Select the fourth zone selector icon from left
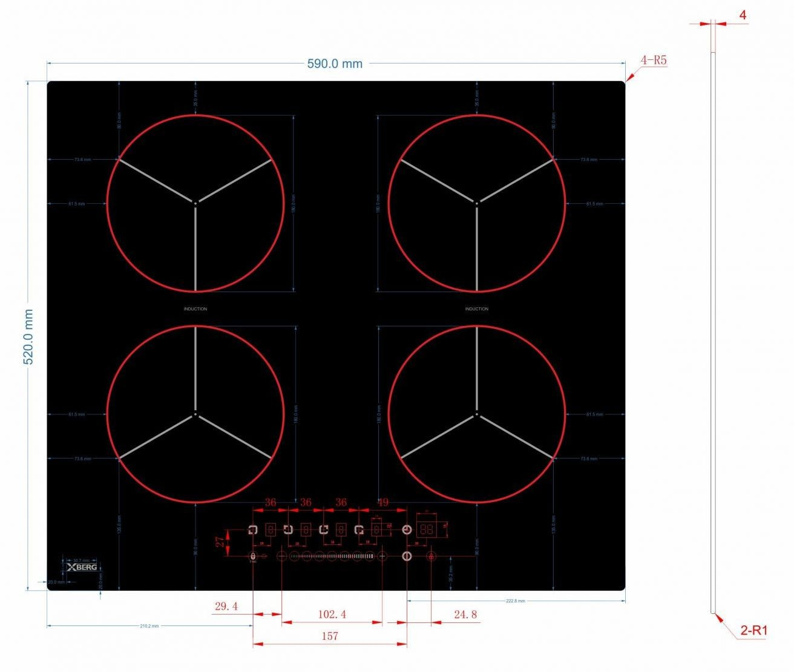The width and height of the screenshot is (794, 672). pos(359,530)
